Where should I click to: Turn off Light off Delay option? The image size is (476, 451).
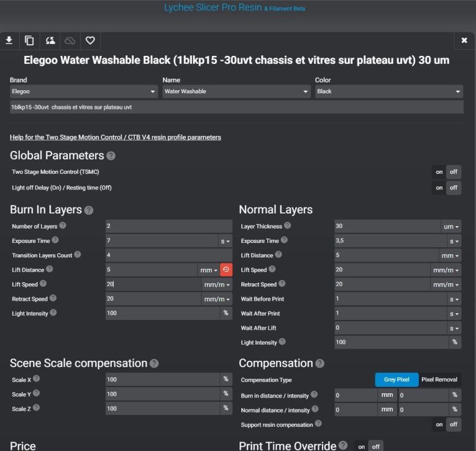(454, 188)
